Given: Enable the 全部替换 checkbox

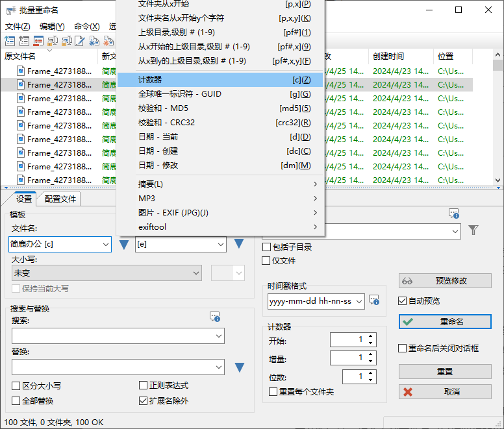Looking at the screenshot, I should point(16,400).
